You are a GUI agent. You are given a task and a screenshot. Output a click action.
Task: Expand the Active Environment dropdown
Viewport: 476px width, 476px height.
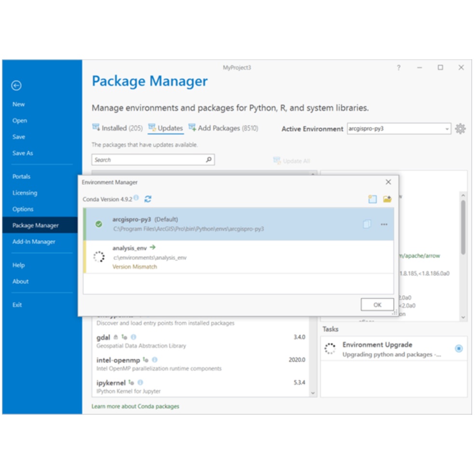[447, 129]
